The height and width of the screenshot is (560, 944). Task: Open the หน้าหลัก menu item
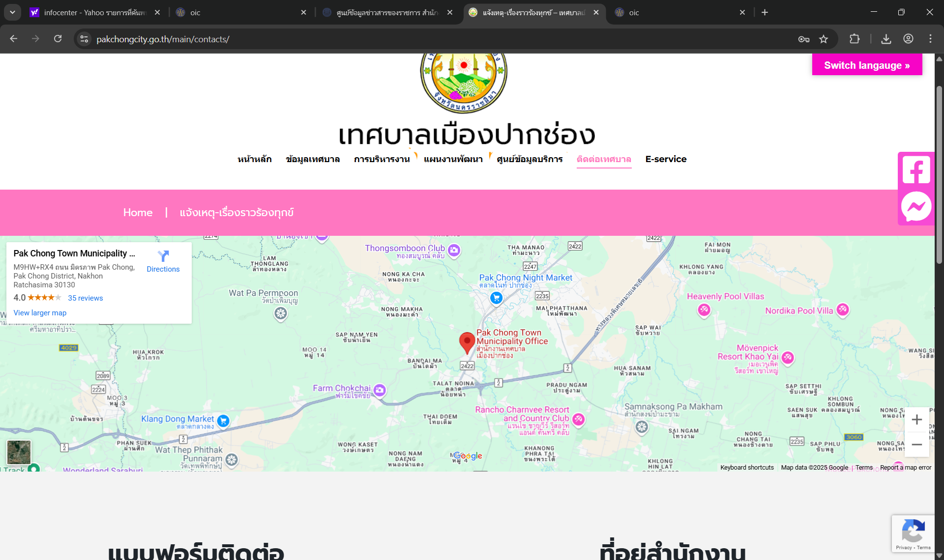[255, 159]
